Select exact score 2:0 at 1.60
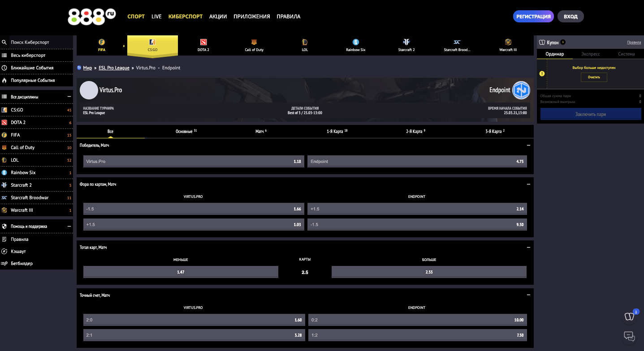The image size is (644, 351). click(194, 320)
